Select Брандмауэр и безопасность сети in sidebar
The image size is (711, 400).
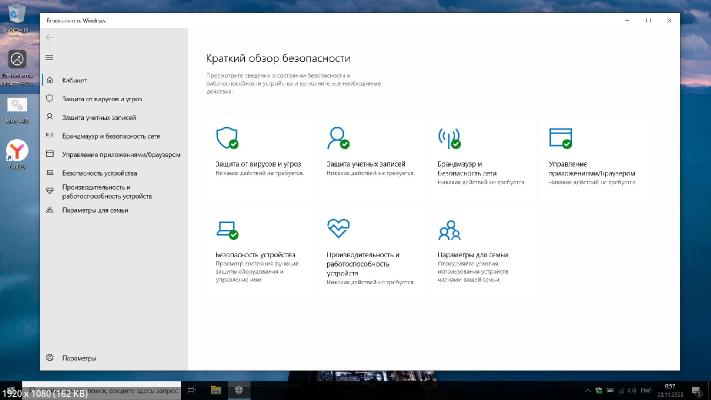point(110,135)
